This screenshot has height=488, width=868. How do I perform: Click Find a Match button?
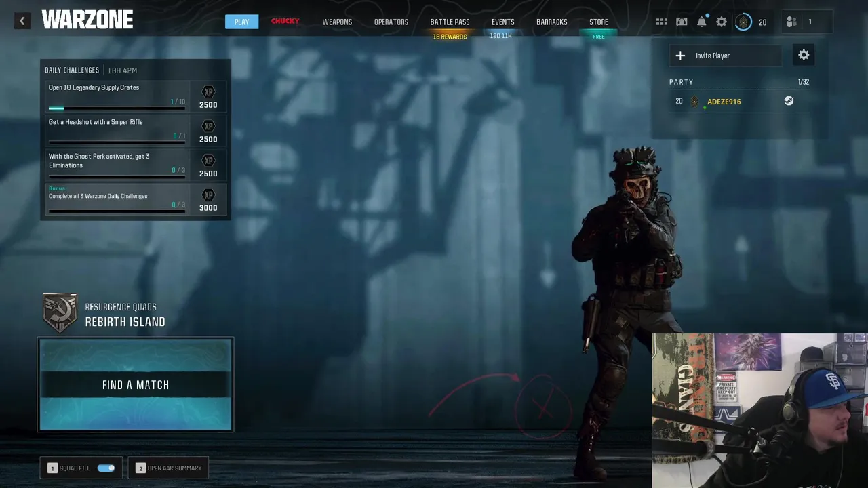click(136, 384)
